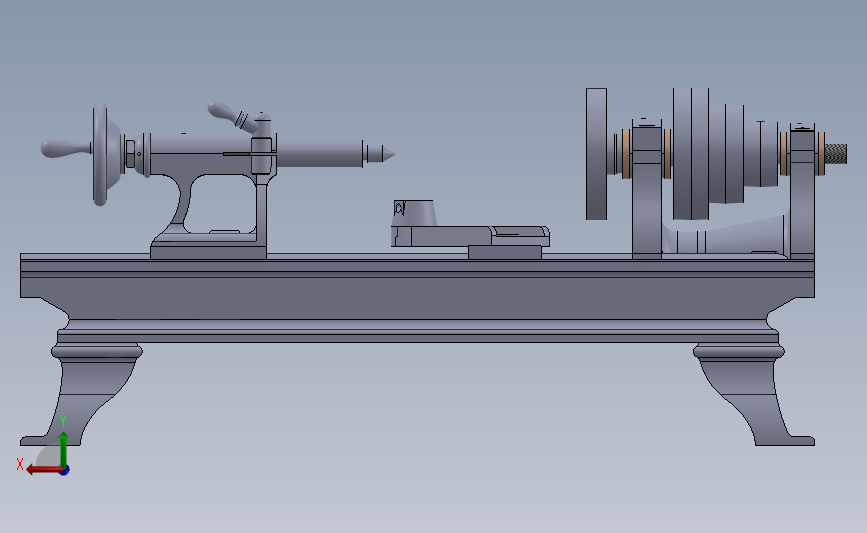Viewport: 867px width, 533px height.
Task: Select the handwheel crank handle at far left
Action: (x=66, y=148)
